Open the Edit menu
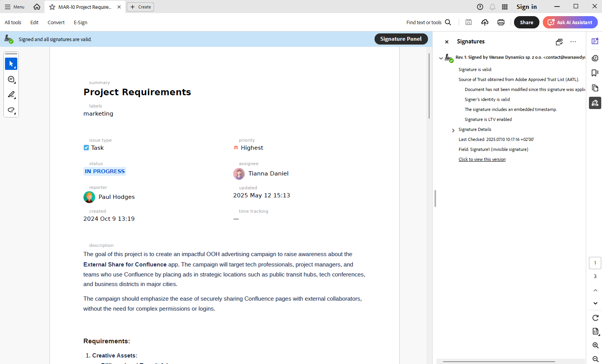 pos(35,22)
